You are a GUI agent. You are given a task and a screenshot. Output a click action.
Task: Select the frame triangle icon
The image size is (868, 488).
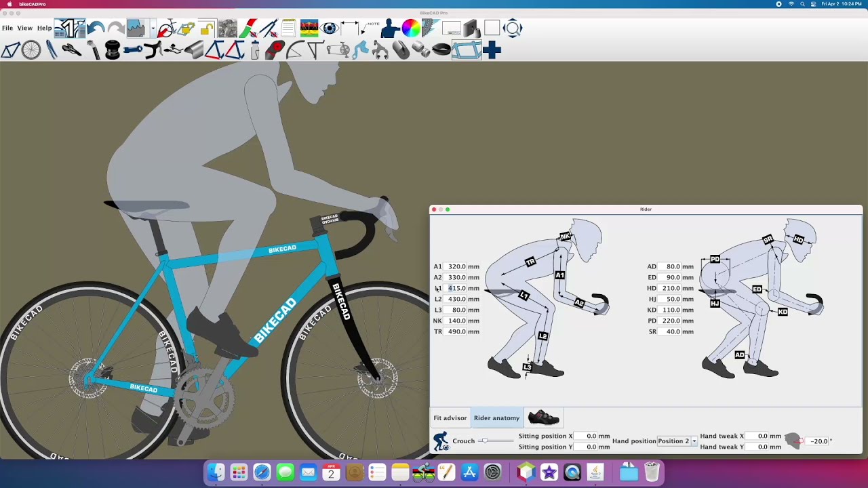click(10, 50)
